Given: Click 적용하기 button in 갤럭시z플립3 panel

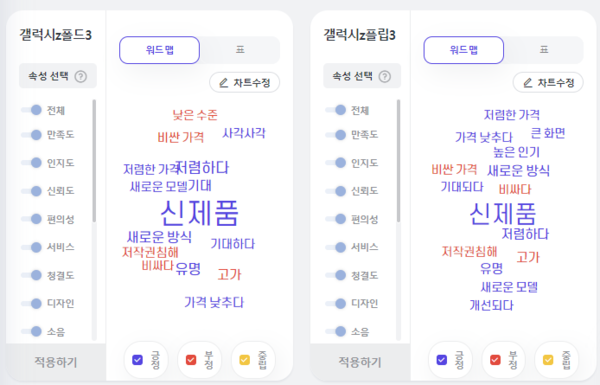Looking at the screenshot, I should tap(360, 362).
